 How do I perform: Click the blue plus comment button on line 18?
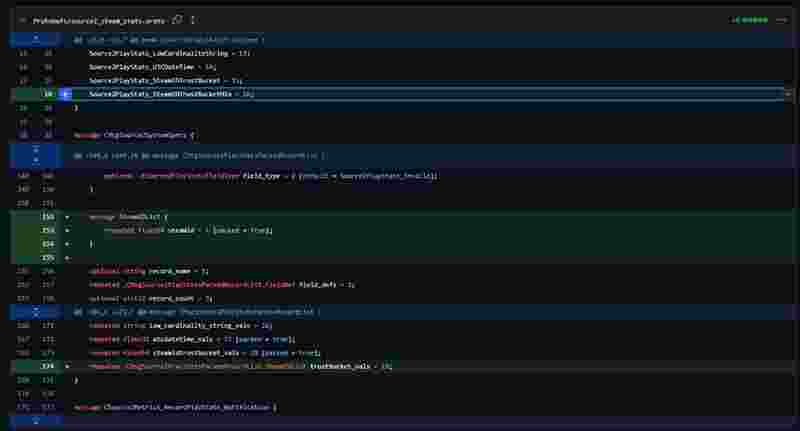[66, 94]
